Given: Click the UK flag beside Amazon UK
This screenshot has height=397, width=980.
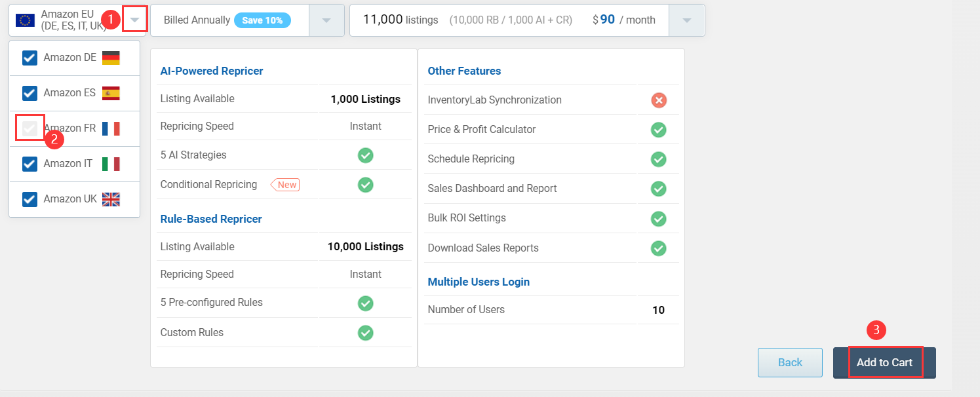Looking at the screenshot, I should click(x=111, y=199).
